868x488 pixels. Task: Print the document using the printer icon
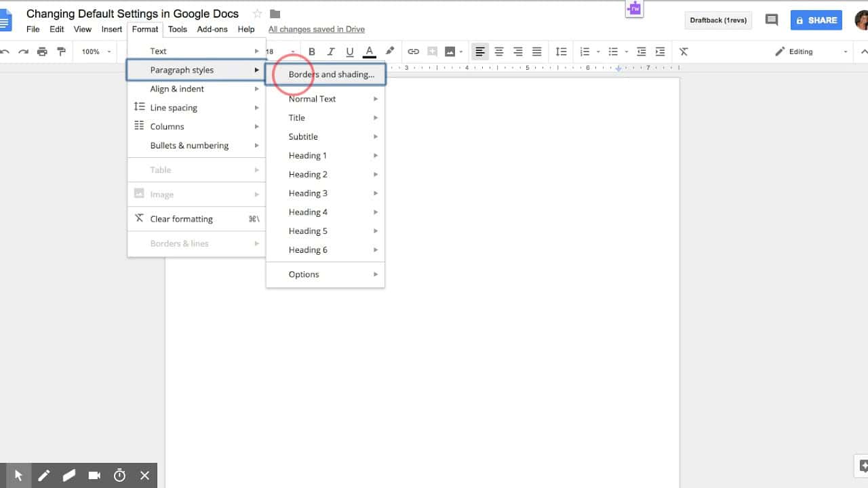coord(42,52)
